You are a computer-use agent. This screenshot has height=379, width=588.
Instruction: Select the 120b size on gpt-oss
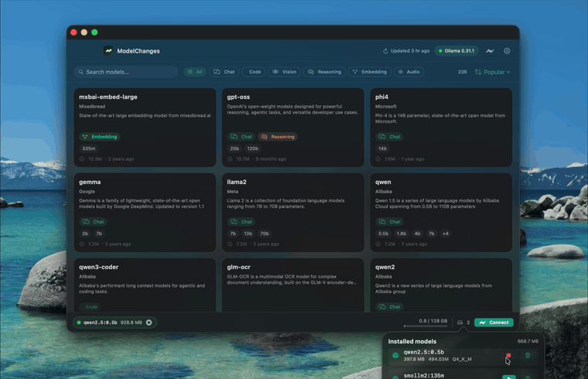pyautogui.click(x=252, y=149)
